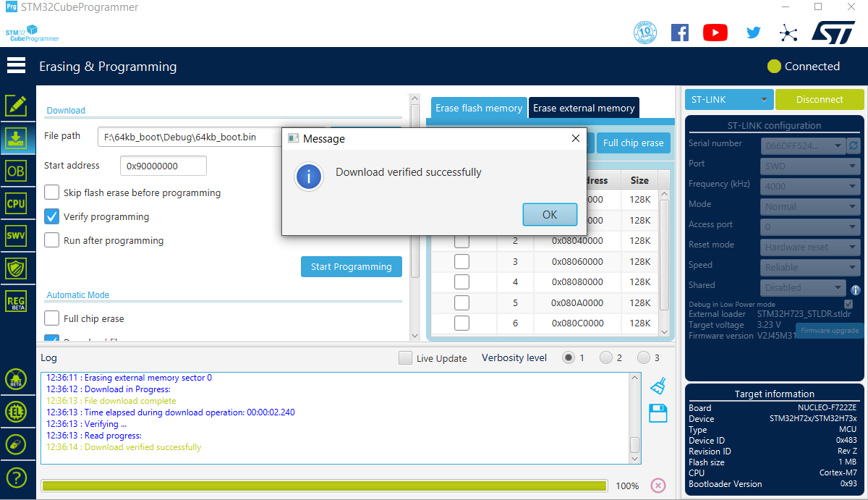Open the REG register viewer
This screenshot has width=868, height=500.
click(17, 302)
